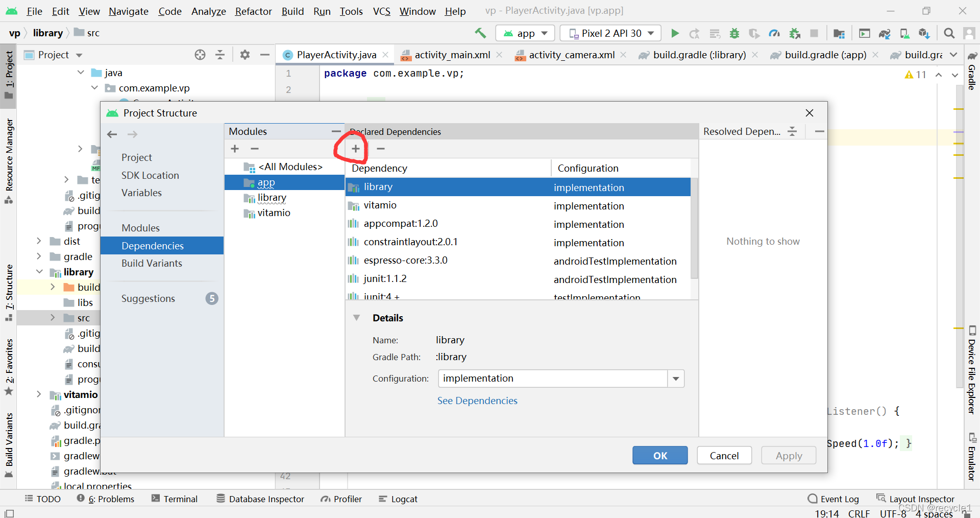
Task: Click the Debug app bug icon
Action: click(734, 33)
